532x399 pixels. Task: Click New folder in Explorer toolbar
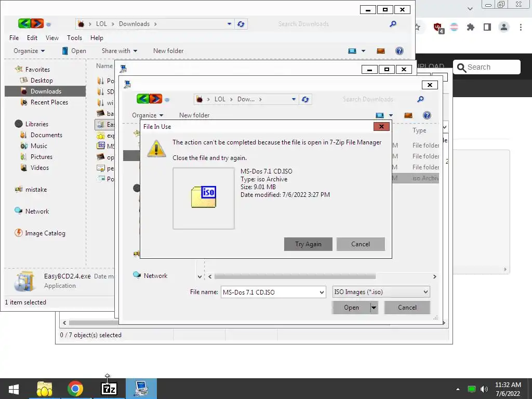pyautogui.click(x=168, y=51)
